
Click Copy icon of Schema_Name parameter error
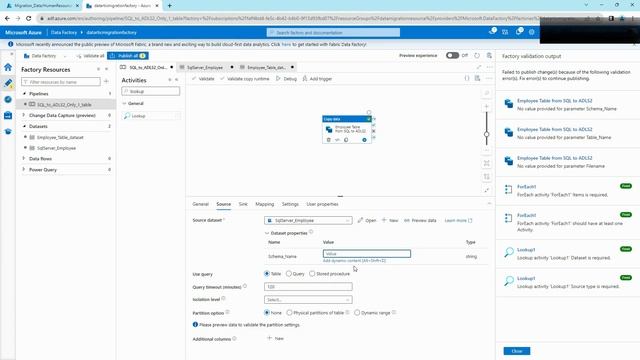click(509, 104)
